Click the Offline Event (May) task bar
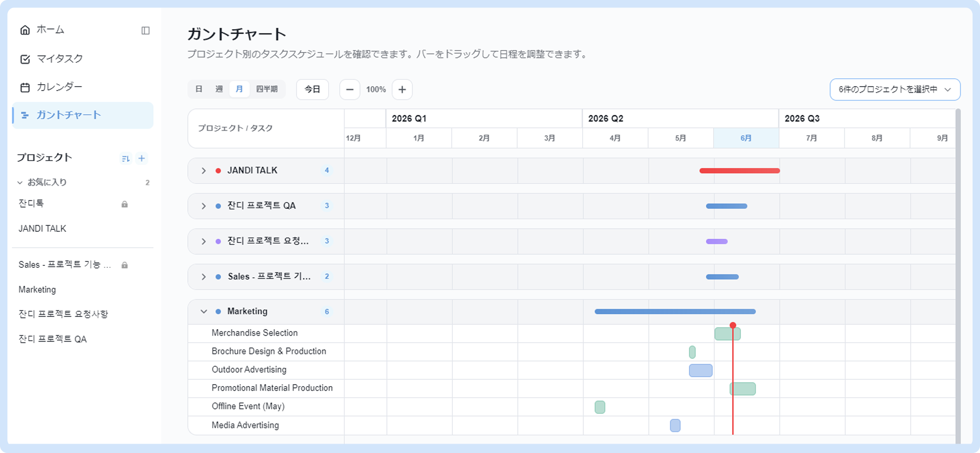The height and width of the screenshot is (453, 980). click(600, 407)
